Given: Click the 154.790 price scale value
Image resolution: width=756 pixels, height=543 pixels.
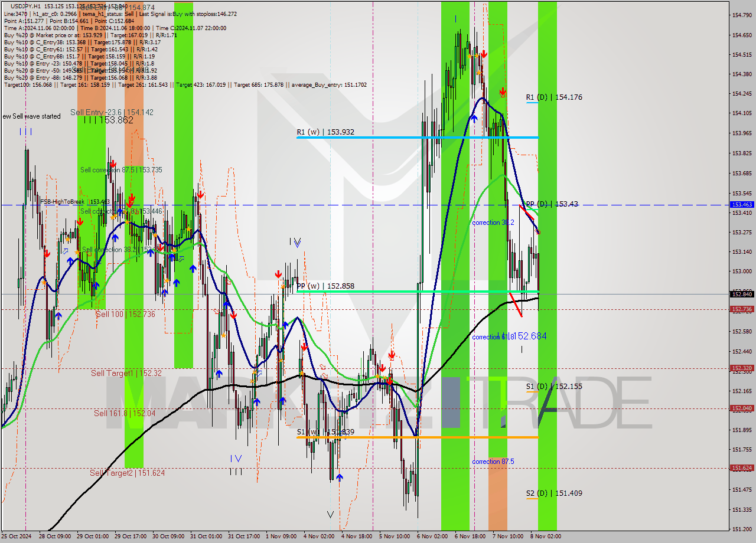Looking at the screenshot, I should coord(742,15).
